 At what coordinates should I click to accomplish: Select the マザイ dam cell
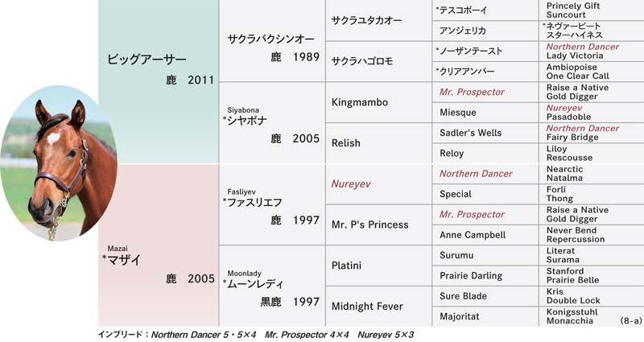pyautogui.click(x=159, y=245)
